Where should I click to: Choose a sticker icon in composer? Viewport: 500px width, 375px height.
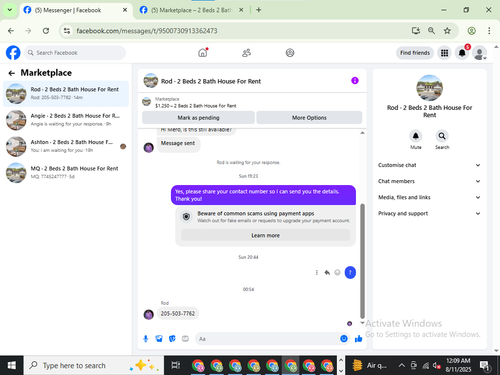pos(172,339)
